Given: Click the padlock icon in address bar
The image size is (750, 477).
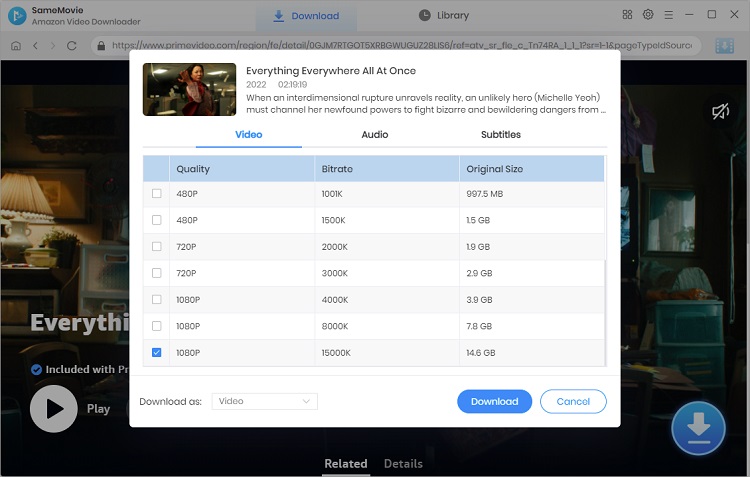Looking at the screenshot, I should pyautogui.click(x=101, y=45).
